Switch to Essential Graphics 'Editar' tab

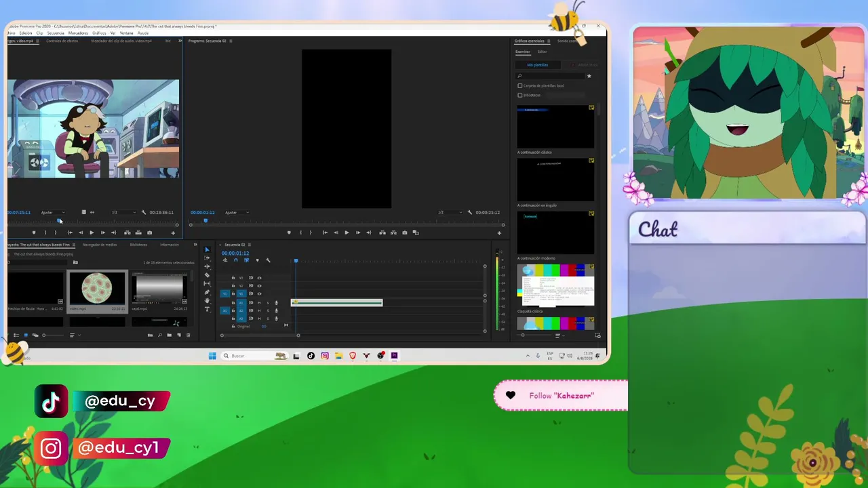542,52
